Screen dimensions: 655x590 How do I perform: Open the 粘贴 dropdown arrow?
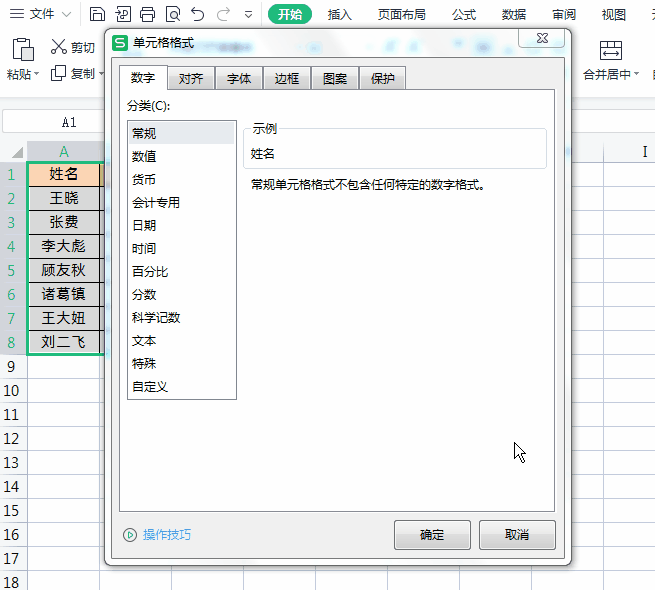(37, 74)
